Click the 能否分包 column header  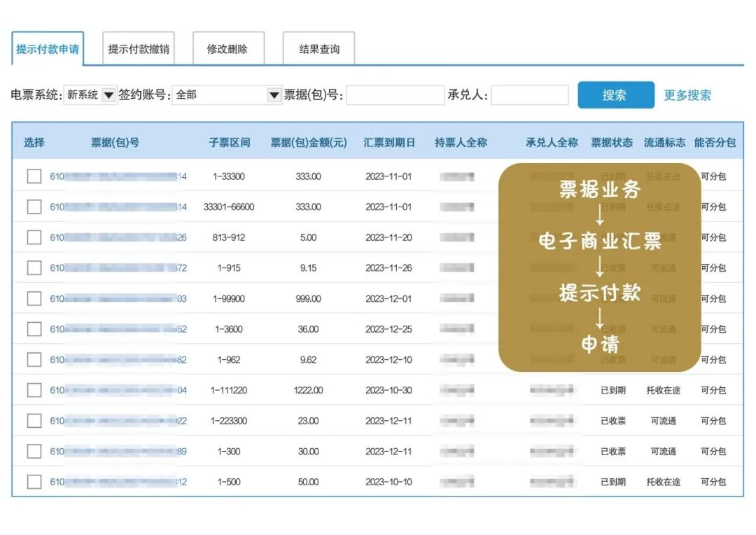(715, 142)
